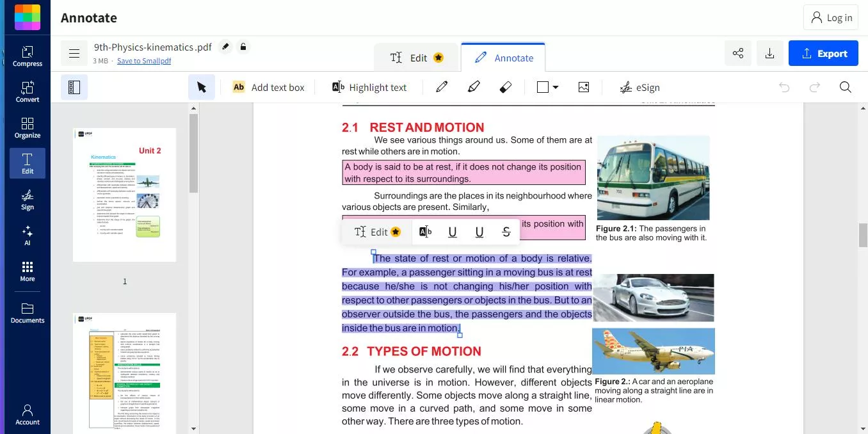Open the document options hamburger menu
The width and height of the screenshot is (868, 434).
74,52
